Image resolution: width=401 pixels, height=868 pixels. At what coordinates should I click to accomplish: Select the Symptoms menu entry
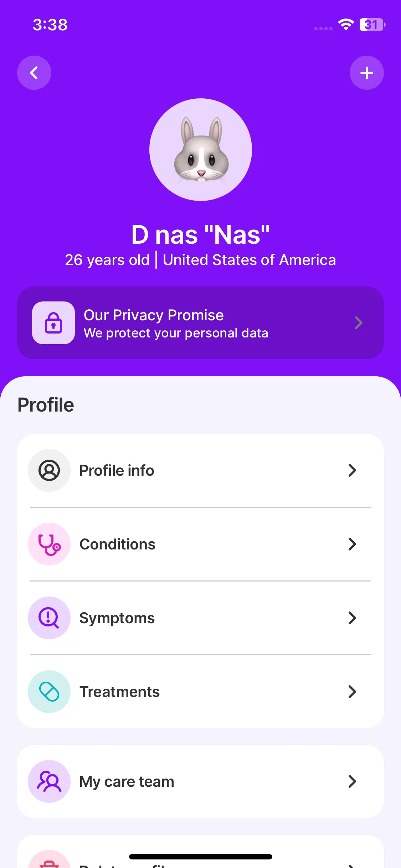(117, 618)
